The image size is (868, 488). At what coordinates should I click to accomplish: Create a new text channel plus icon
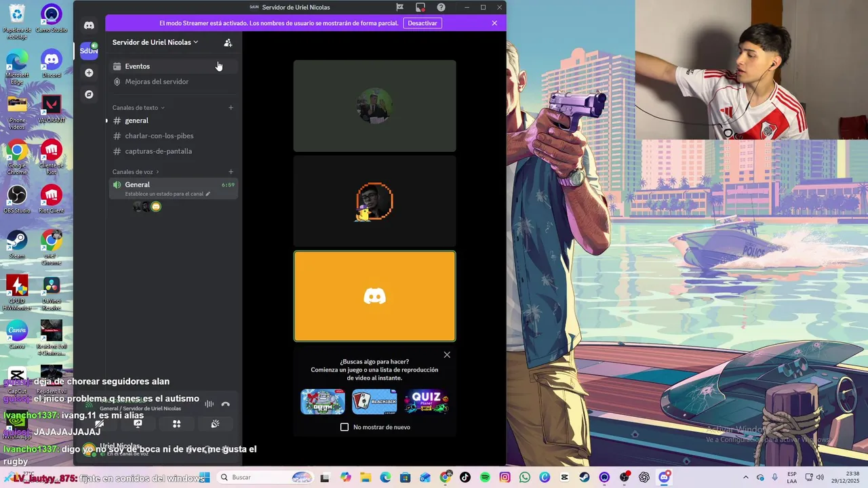[x=231, y=107]
